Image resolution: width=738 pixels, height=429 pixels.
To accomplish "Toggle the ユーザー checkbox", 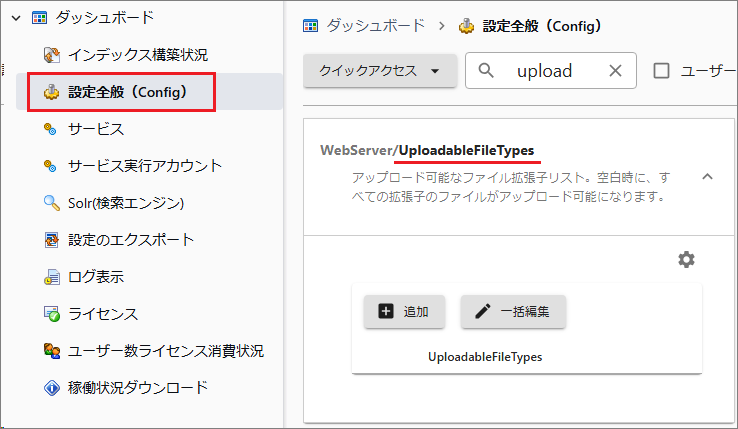I will click(661, 71).
